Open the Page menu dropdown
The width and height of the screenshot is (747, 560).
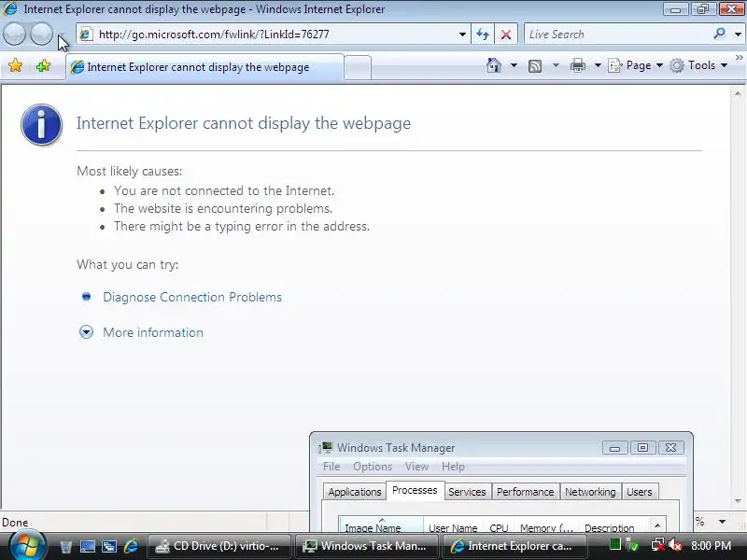(636, 65)
